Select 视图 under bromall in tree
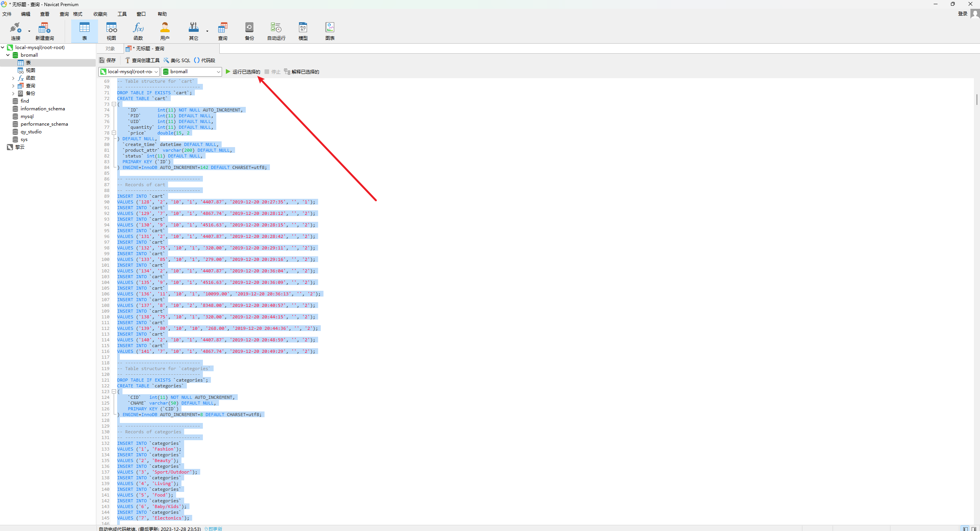This screenshot has height=531, width=980. coord(31,70)
